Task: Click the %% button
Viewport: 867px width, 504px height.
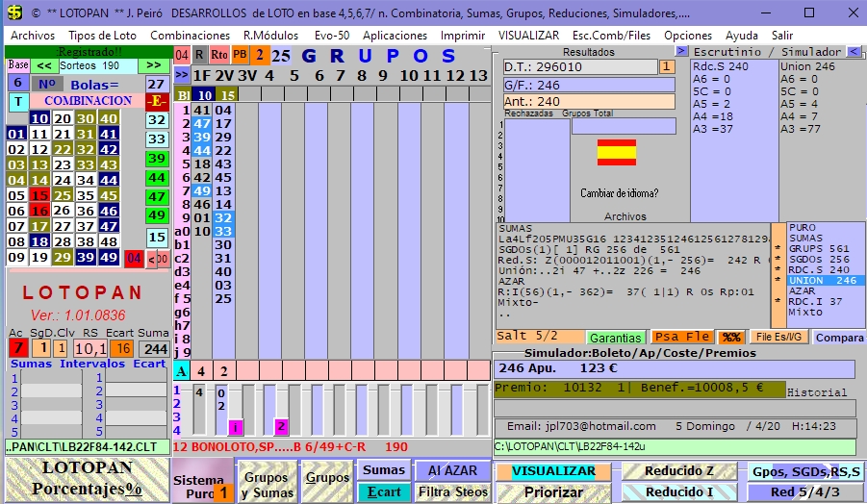Action: point(731,337)
